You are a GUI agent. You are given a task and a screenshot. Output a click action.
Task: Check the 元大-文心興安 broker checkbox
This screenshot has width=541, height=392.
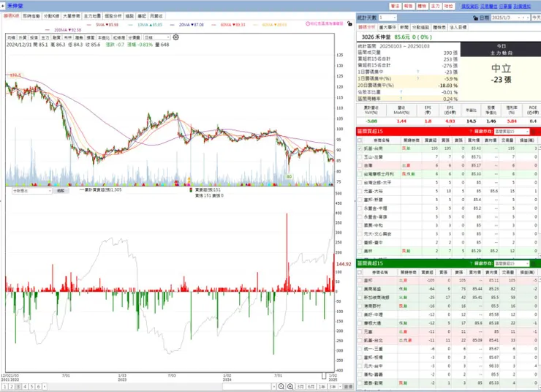click(x=360, y=234)
